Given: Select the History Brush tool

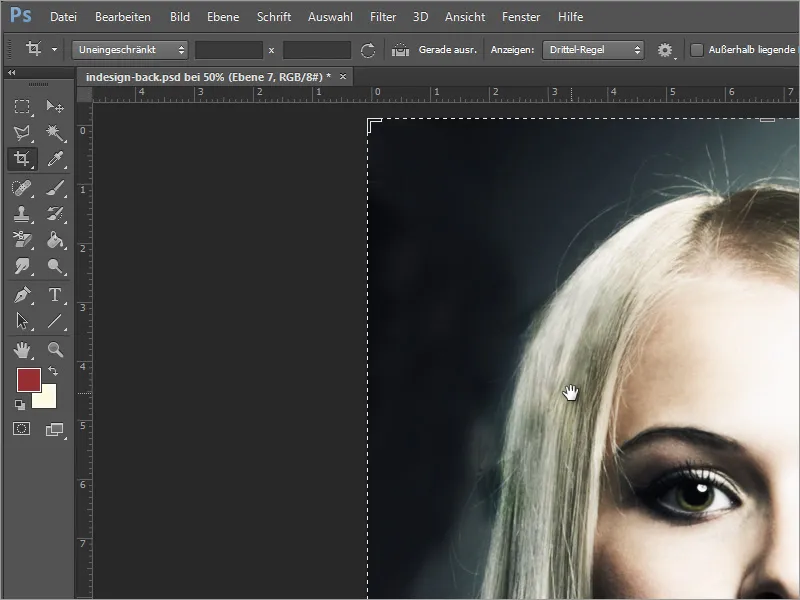Looking at the screenshot, I should coord(55,214).
